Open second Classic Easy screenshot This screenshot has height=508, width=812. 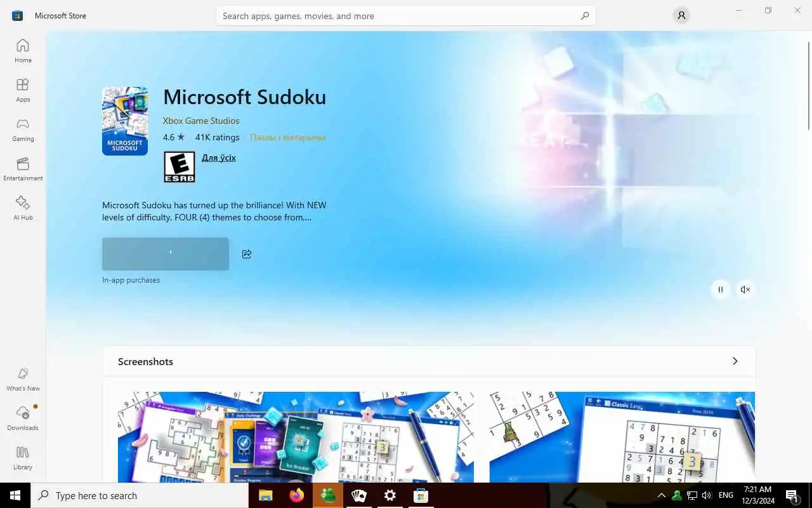pos(622,437)
